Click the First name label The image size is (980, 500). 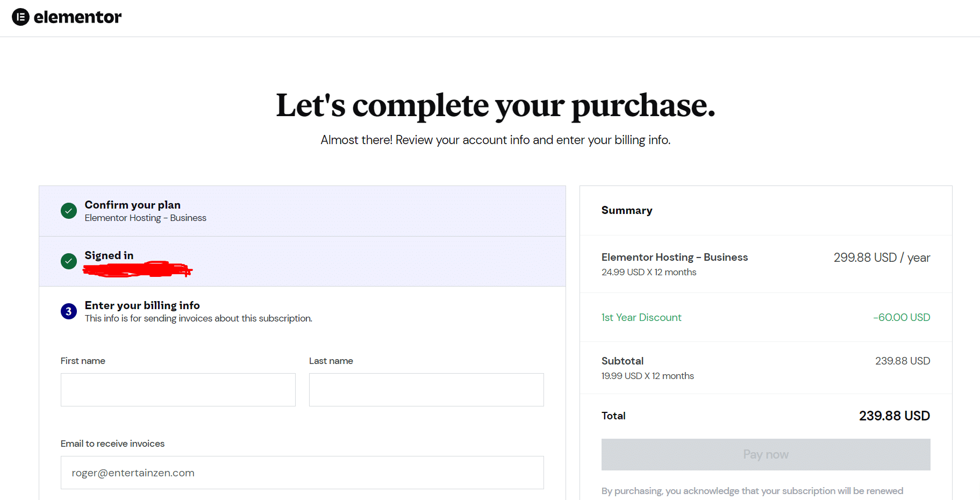pyautogui.click(x=83, y=361)
